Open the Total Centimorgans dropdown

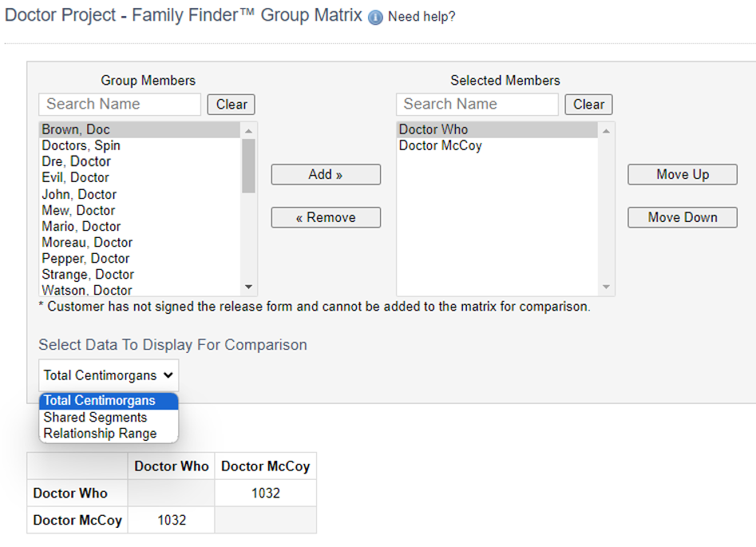click(109, 375)
